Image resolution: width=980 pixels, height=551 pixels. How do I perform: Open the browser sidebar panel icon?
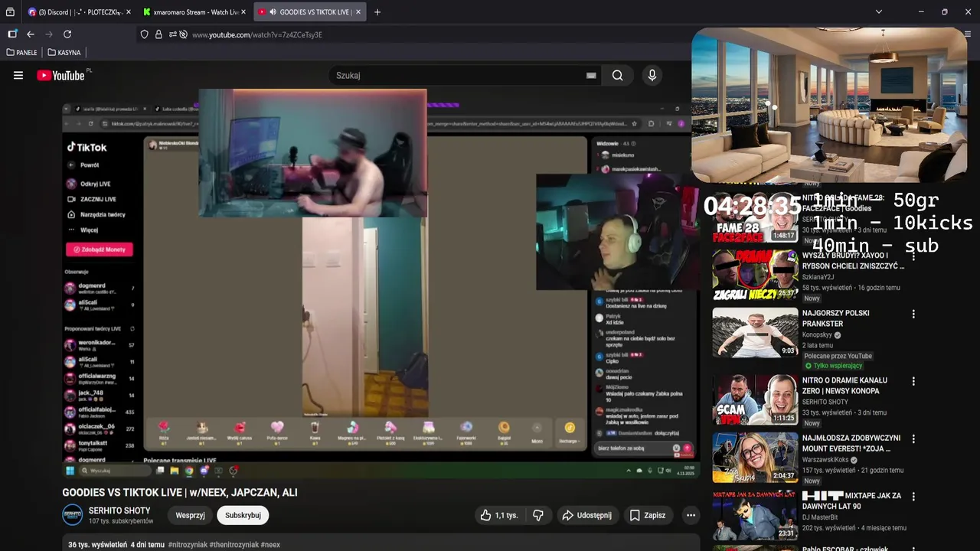[x=12, y=34]
